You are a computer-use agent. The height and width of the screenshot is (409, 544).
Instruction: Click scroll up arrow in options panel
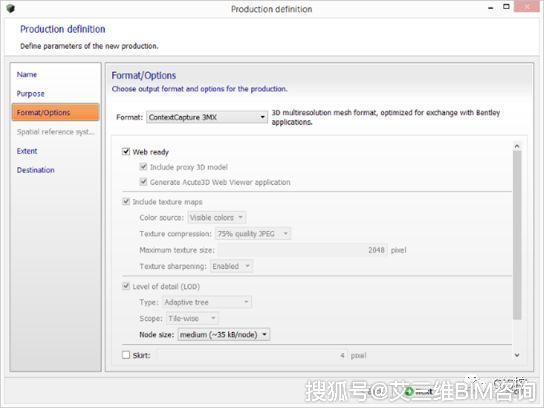(517, 146)
